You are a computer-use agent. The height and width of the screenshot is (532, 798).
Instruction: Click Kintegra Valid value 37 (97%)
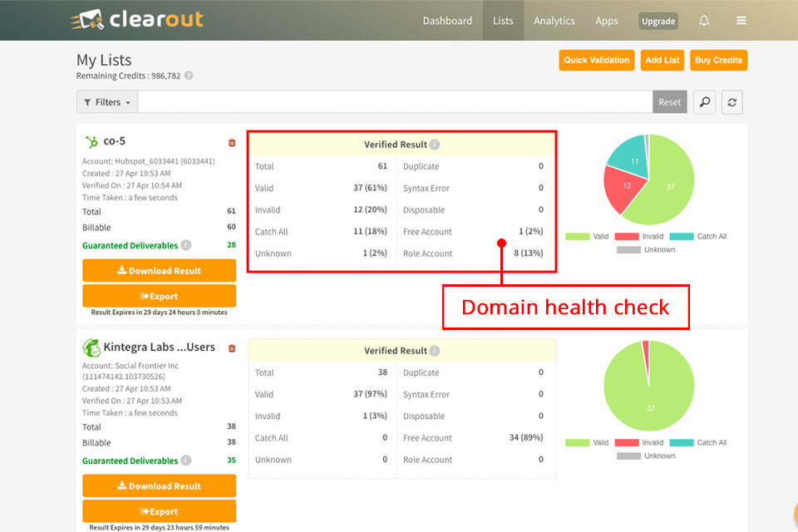click(x=370, y=394)
